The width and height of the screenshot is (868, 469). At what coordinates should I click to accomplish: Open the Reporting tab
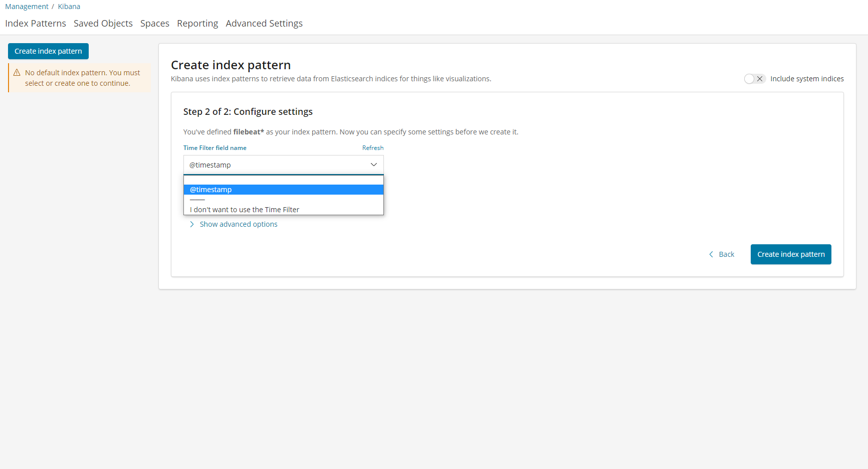(197, 24)
